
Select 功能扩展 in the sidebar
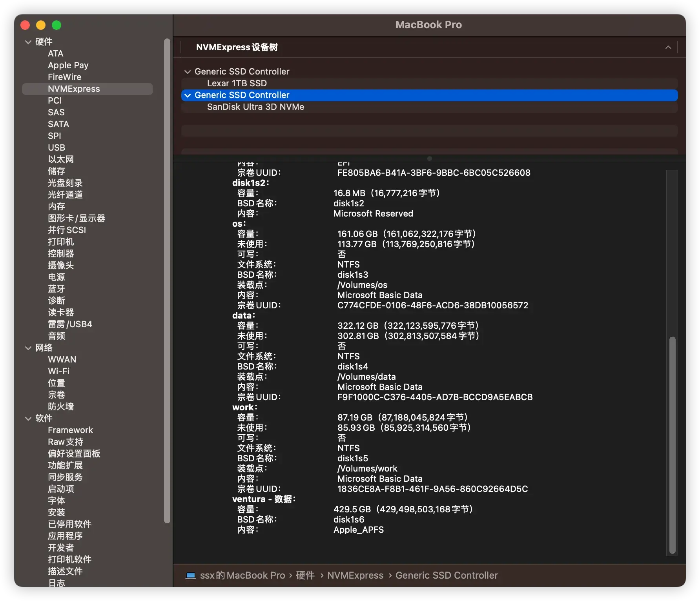pyautogui.click(x=65, y=466)
